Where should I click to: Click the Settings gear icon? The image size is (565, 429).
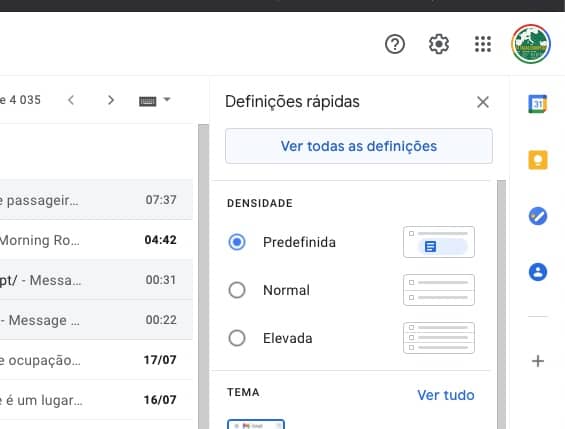(x=439, y=44)
